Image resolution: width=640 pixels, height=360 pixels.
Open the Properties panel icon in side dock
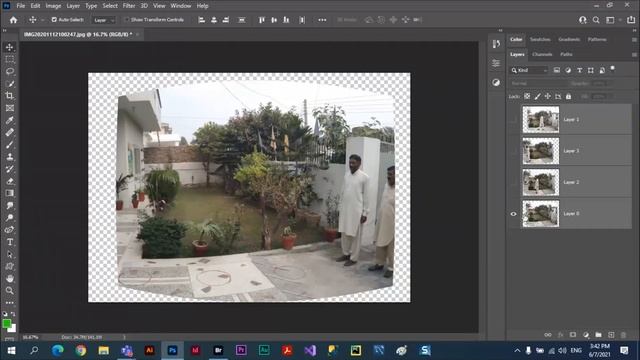click(x=496, y=63)
